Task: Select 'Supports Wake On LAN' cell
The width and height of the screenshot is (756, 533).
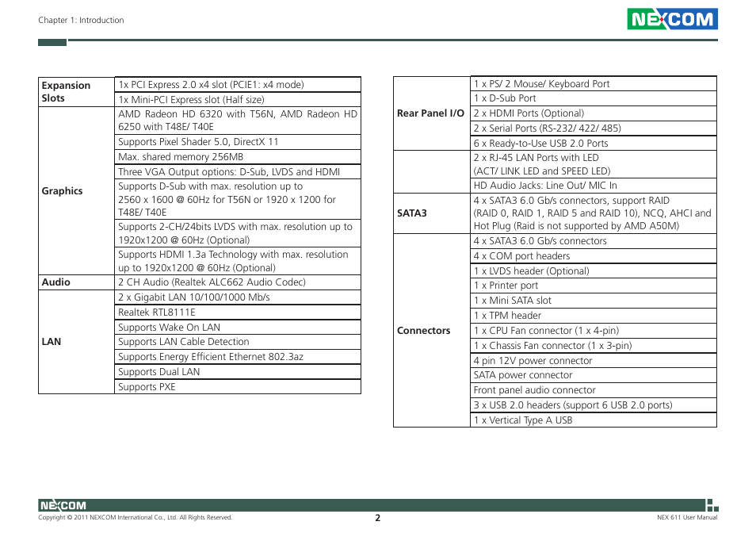Action: [x=238, y=327]
